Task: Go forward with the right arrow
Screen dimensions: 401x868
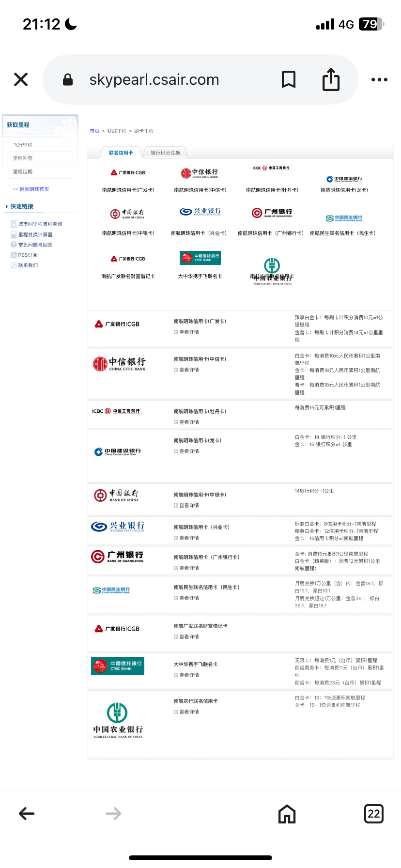Action: 113,813
